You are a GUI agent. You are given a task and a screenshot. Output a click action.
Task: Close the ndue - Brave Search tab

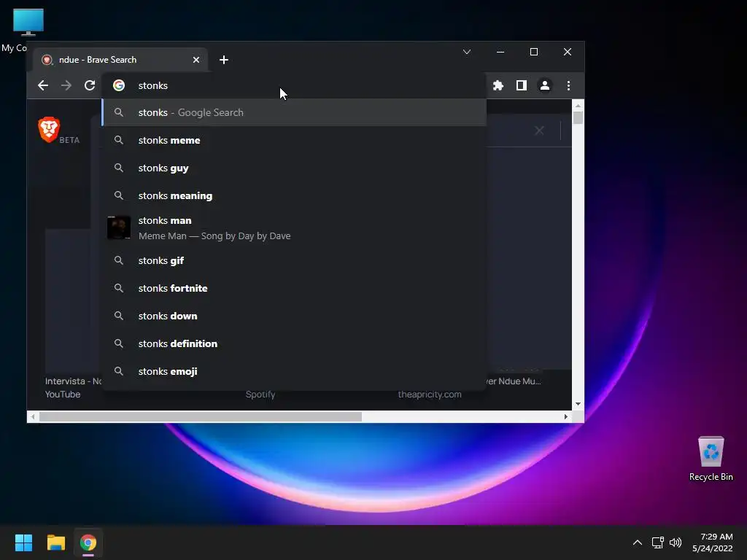196,60
